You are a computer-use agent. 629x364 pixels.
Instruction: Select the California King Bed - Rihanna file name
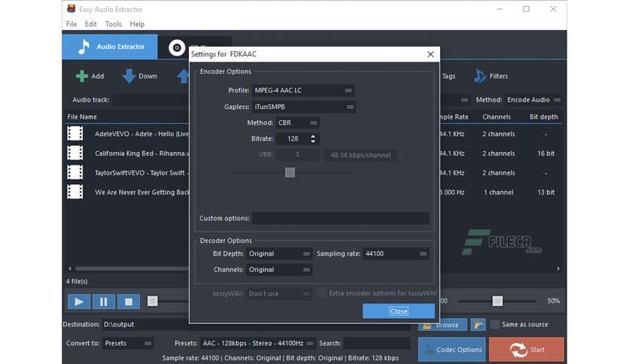tap(141, 153)
